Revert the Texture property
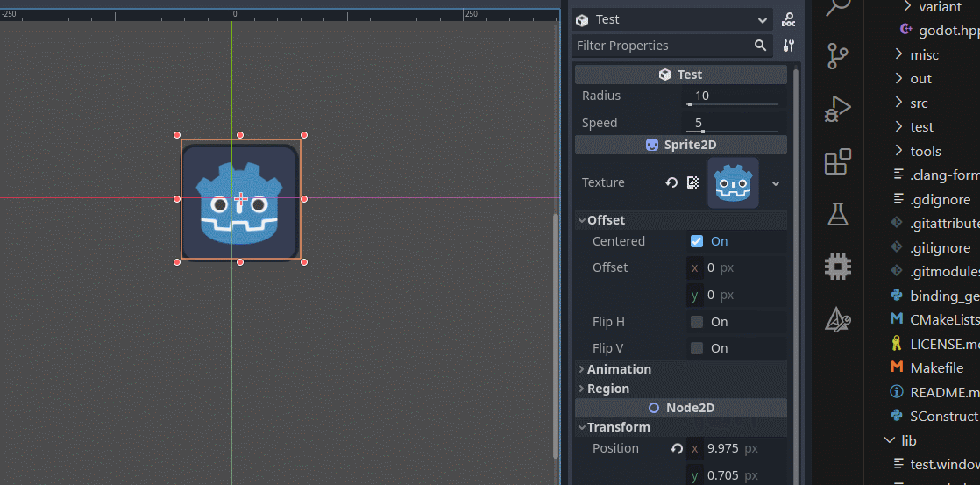 coord(671,182)
